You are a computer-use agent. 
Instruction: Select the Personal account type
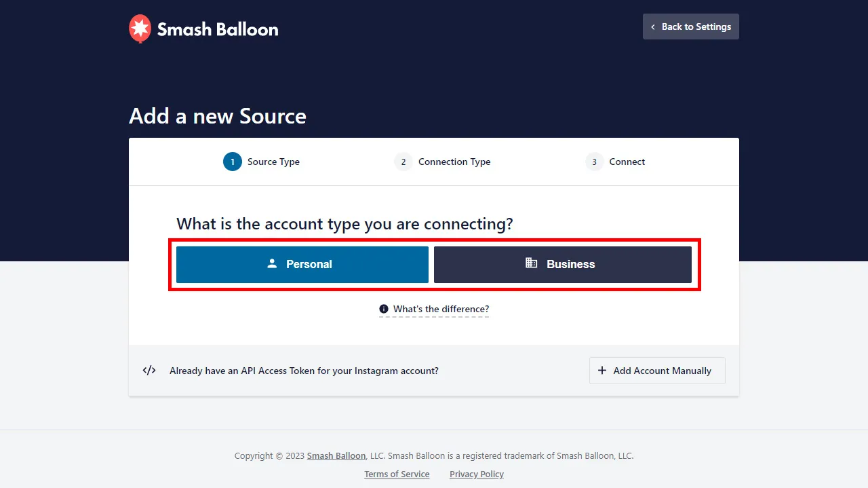(x=302, y=264)
